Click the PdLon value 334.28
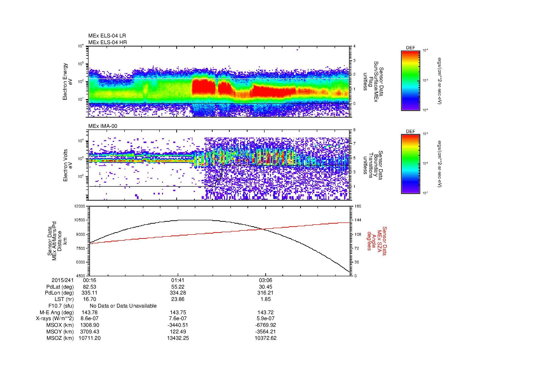Viewport: 555px width, 392px height. [178, 293]
